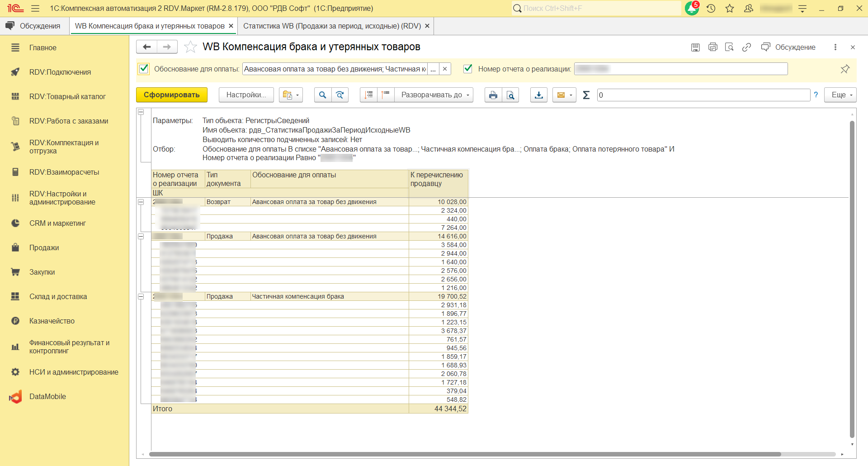This screenshot has height=466, width=868.
Task: Open Казначейство section in sidebar
Action: (x=52, y=321)
